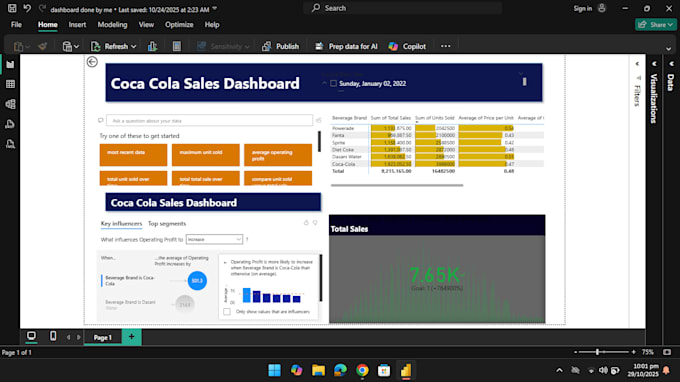Show hidden system tray icons
Image resolution: width=680 pixels, height=382 pixels.
tap(559, 370)
